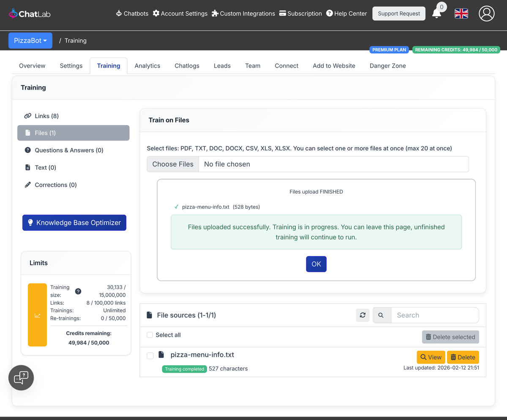Viewport: 507px width, 420px height.
Task: Click the yellow usage chart icon in Limits
Action: tap(37, 315)
